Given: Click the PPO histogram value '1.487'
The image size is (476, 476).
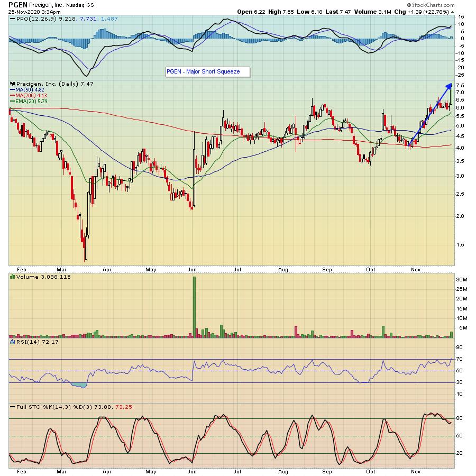Looking at the screenshot, I should tap(109, 19).
